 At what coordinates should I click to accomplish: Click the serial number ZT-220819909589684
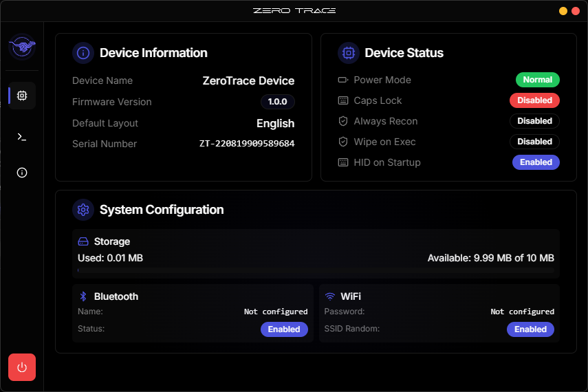point(247,144)
